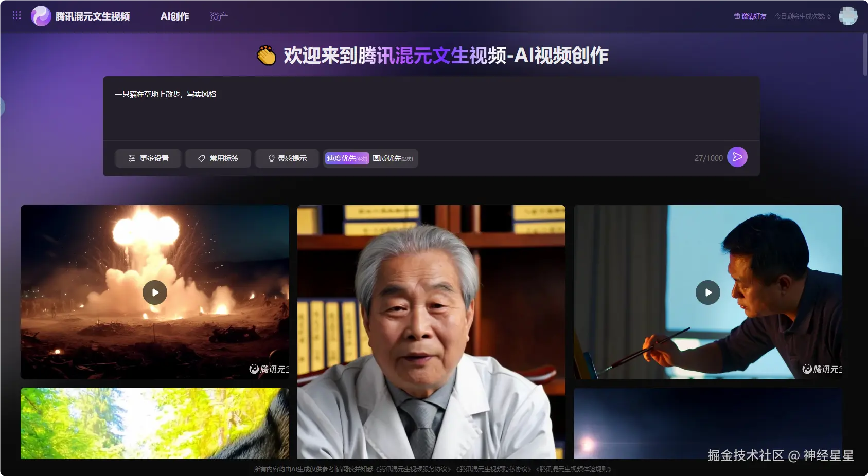The image size is (868, 476).
Task: Switch to the 资产 tab
Action: (x=218, y=16)
